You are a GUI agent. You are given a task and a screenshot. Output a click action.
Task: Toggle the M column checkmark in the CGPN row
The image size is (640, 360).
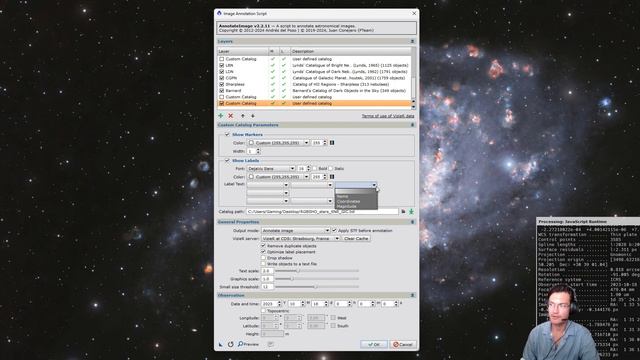pos(273,78)
